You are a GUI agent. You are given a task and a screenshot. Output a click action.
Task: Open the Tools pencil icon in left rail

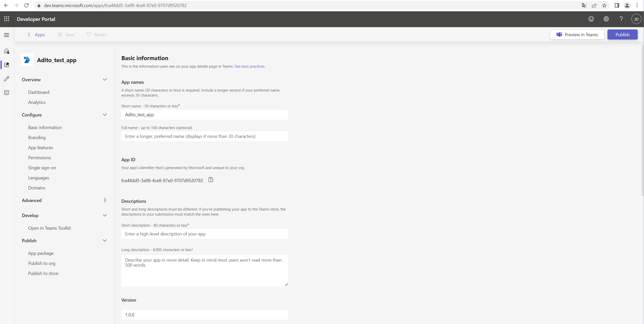point(7,79)
